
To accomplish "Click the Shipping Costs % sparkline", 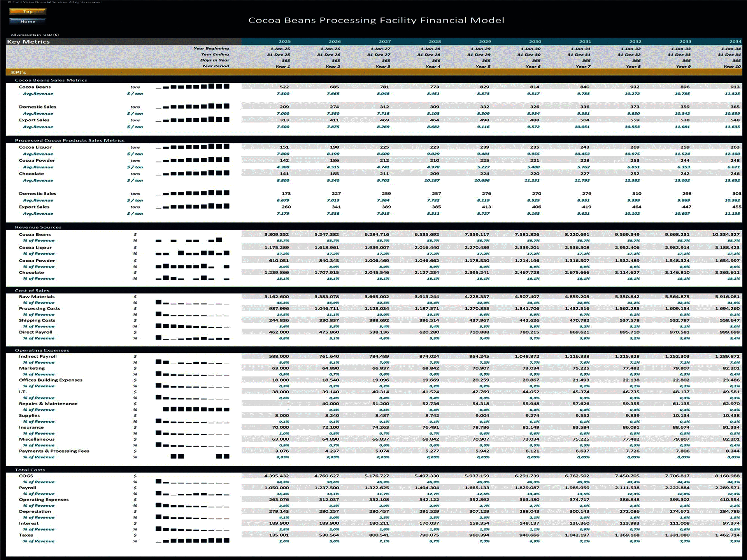I will coord(193,326).
